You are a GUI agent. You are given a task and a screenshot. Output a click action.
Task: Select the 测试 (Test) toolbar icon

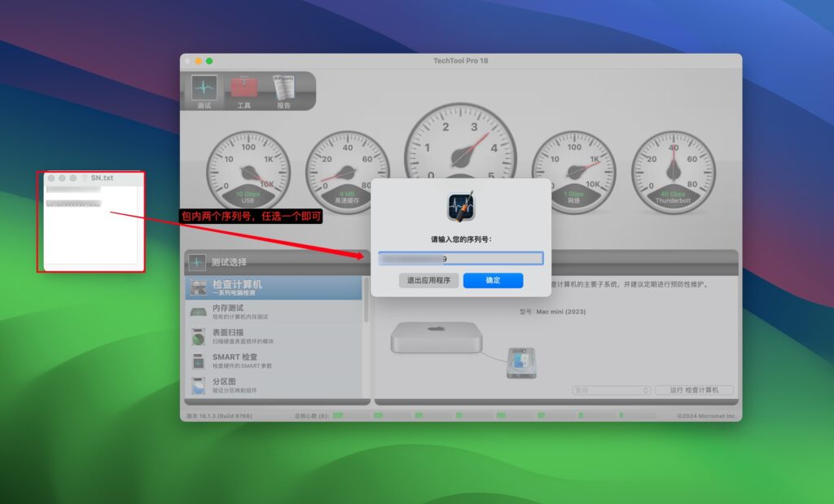click(203, 88)
